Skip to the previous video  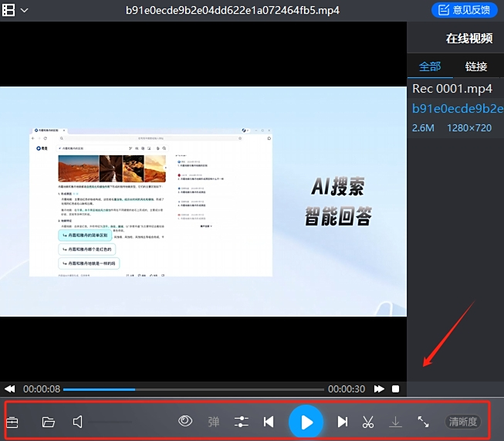coord(269,422)
